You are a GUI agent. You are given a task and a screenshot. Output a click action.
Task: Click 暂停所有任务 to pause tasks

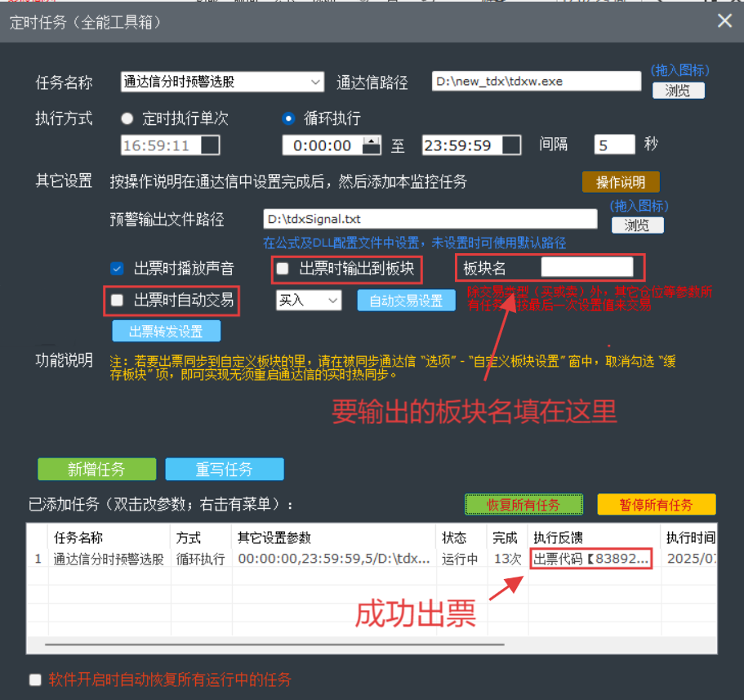pyautogui.click(x=656, y=505)
